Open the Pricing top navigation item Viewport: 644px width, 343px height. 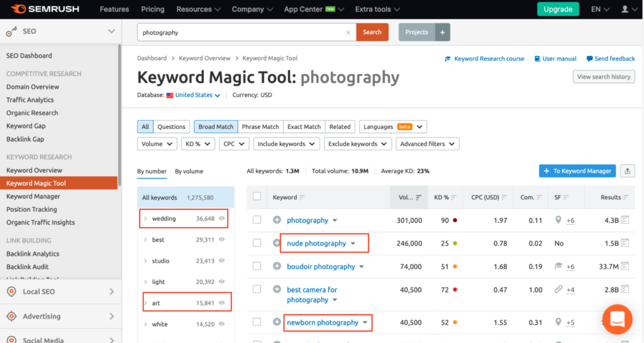click(153, 9)
